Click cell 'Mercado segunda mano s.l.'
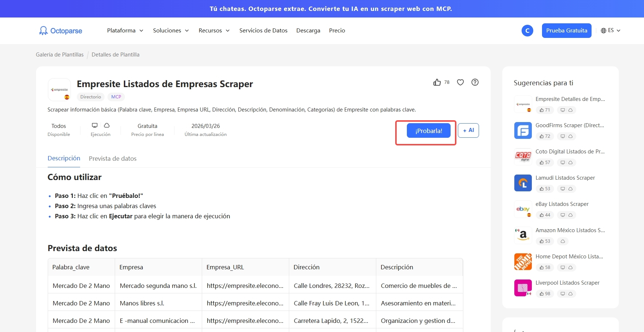 [x=158, y=286]
